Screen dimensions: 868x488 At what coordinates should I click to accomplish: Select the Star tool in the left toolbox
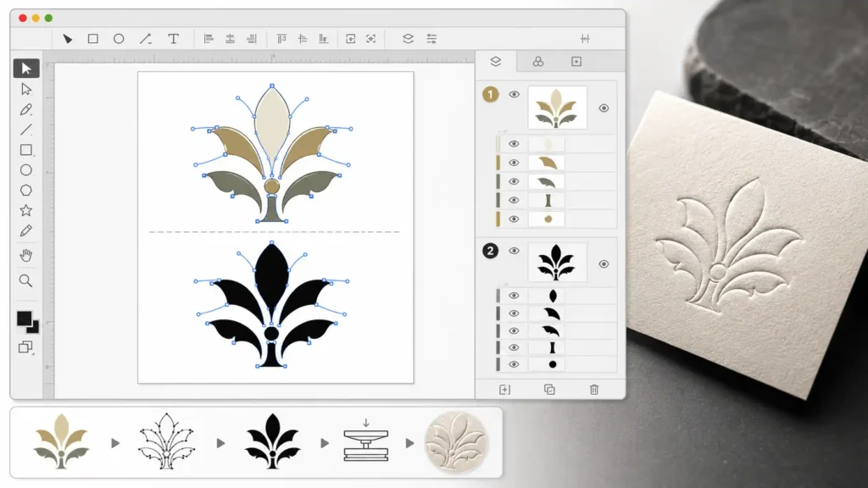point(26,210)
